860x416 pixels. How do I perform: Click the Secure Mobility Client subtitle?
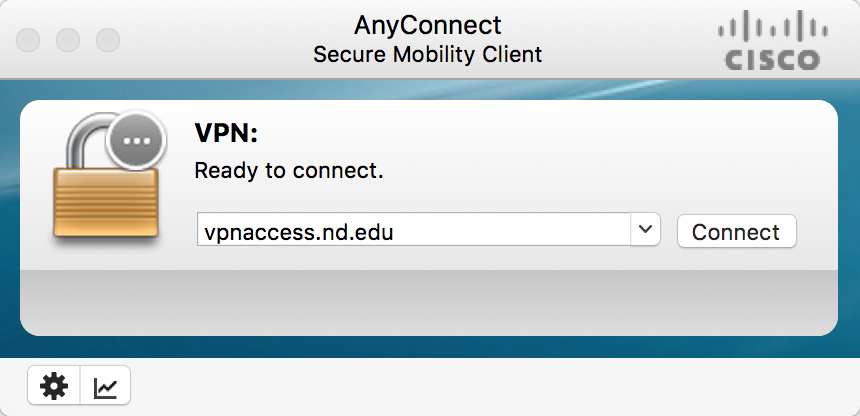[428, 55]
